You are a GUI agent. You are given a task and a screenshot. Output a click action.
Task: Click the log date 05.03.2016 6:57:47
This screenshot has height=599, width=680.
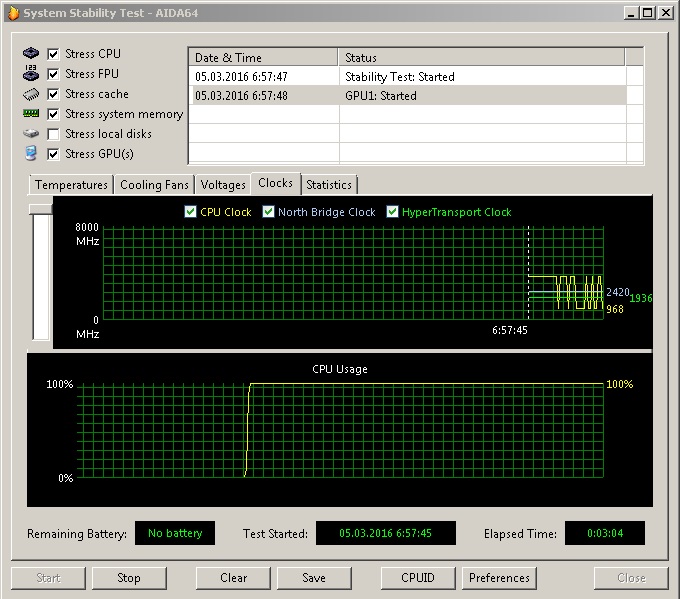(241, 77)
